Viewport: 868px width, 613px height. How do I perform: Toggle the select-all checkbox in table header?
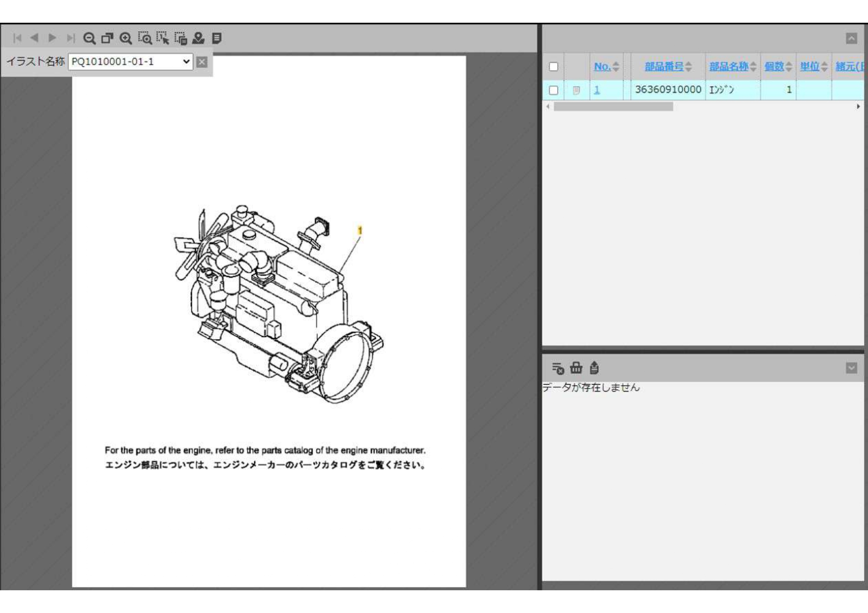[553, 67]
